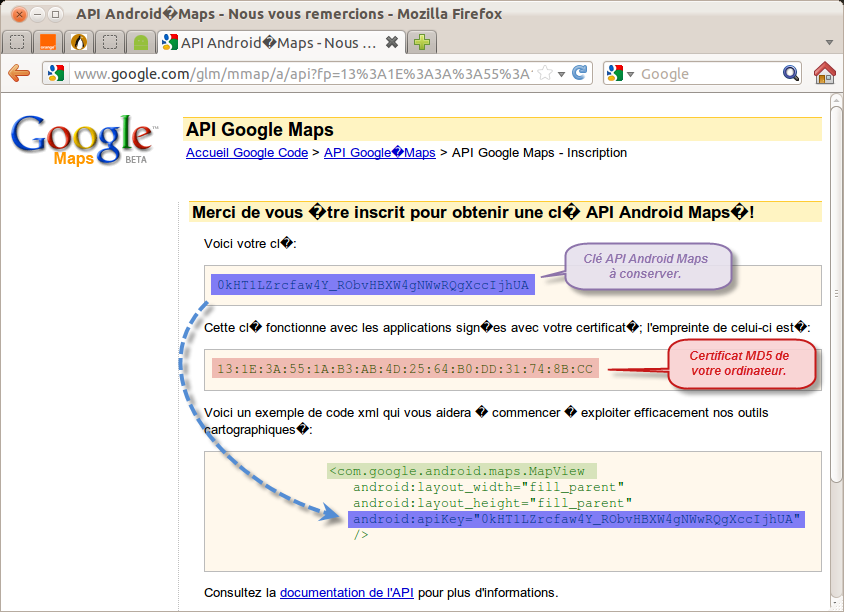This screenshot has height=612, width=844.
Task: Switch to the green Android pinned tab
Action: coord(140,42)
